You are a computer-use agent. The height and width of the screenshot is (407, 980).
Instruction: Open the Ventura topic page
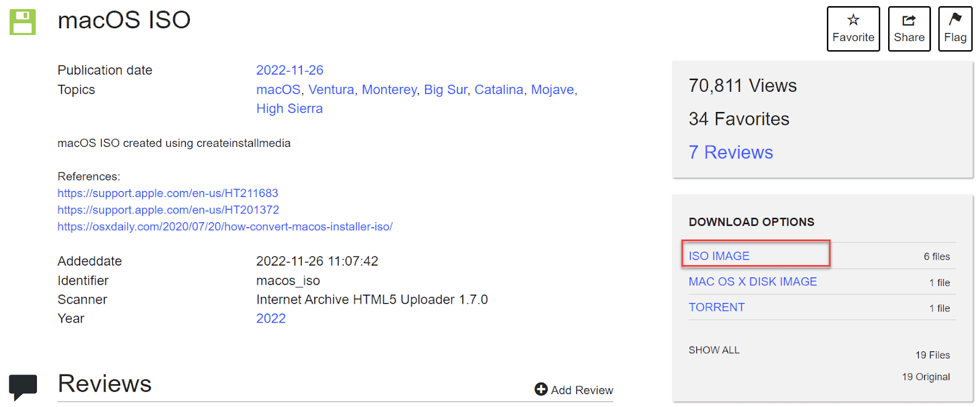coord(331,89)
